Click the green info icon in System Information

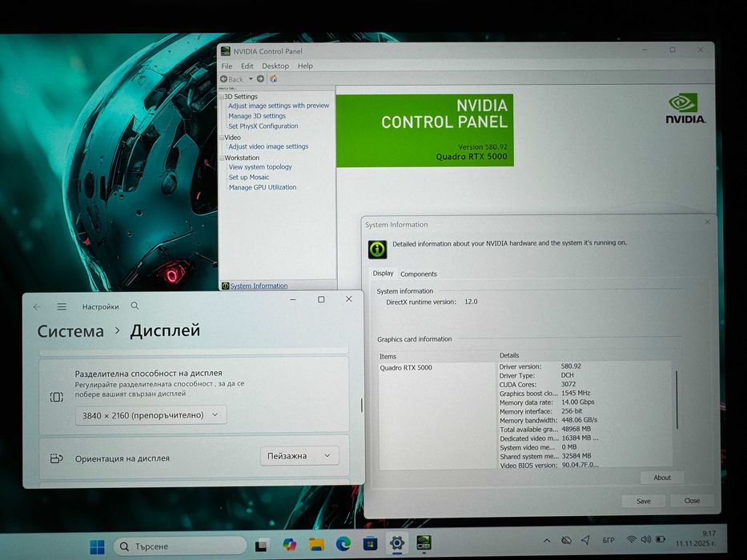coord(377,249)
